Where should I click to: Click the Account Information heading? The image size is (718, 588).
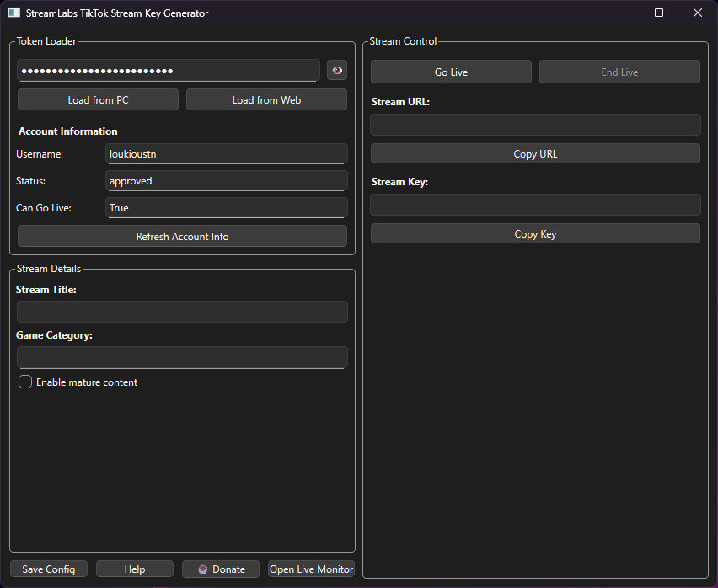[x=67, y=131]
